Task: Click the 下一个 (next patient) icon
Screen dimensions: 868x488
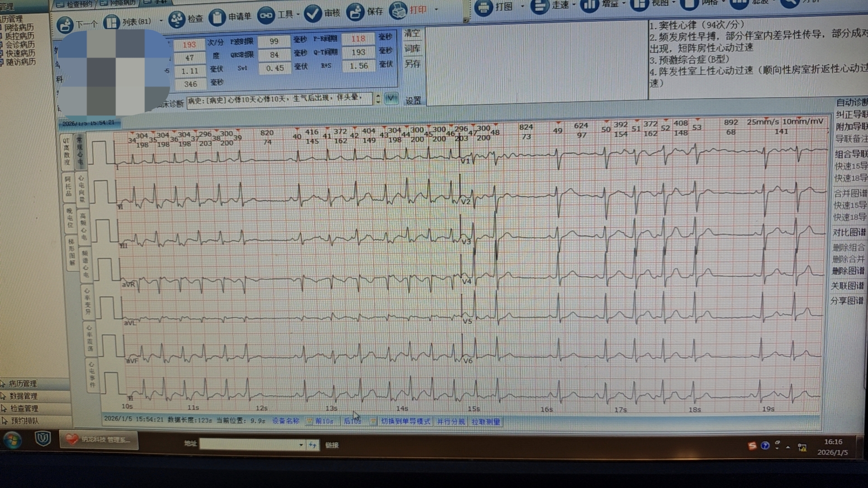Action: click(65, 24)
